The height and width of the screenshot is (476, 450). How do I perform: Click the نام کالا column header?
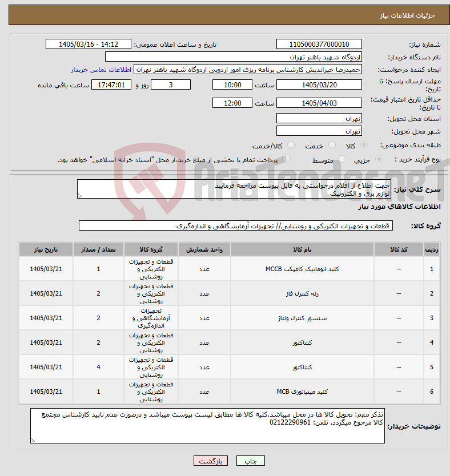[x=302, y=249]
